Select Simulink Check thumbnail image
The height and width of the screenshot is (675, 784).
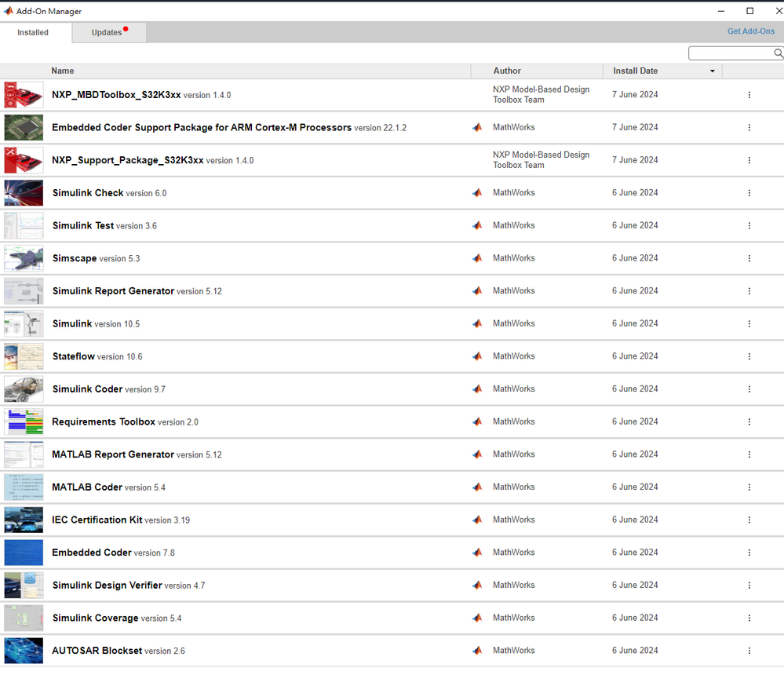tap(24, 193)
